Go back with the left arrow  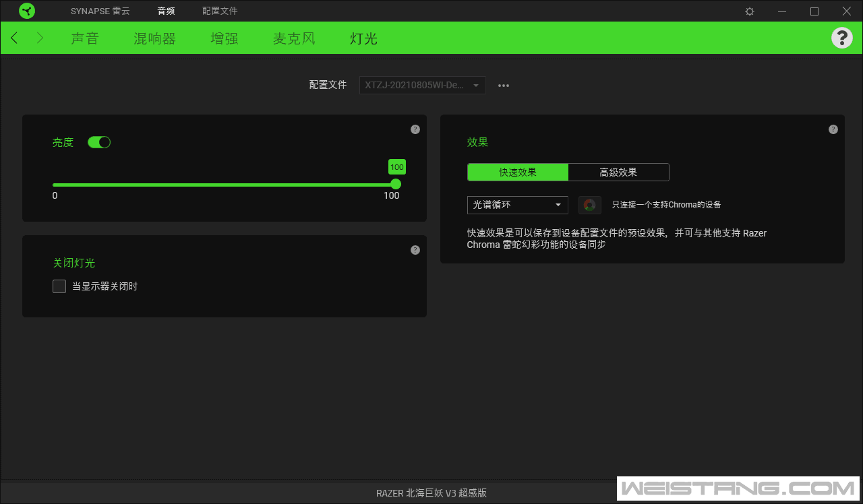click(x=15, y=38)
